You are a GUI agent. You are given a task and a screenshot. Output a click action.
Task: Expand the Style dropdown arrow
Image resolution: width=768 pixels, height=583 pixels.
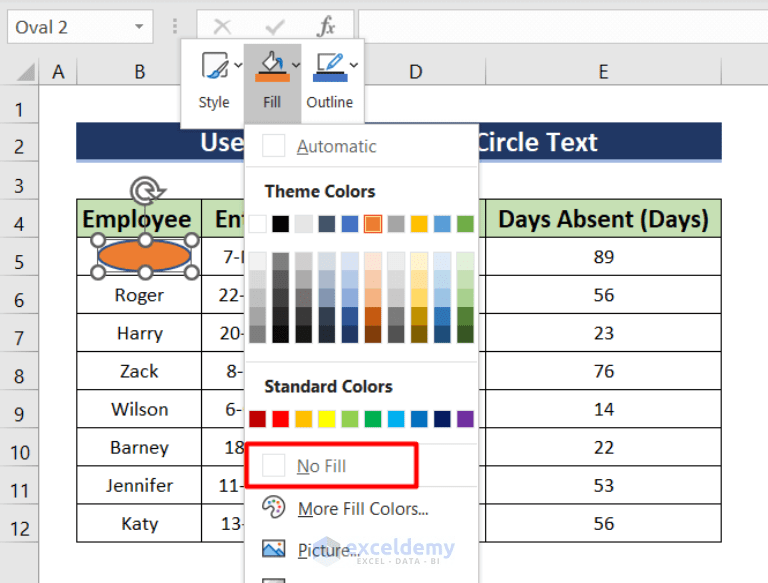[238, 65]
